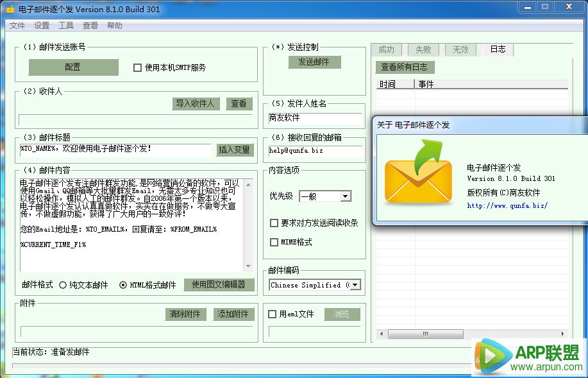Close the main application window
The width and height of the screenshot is (588, 378).
click(x=569, y=7)
